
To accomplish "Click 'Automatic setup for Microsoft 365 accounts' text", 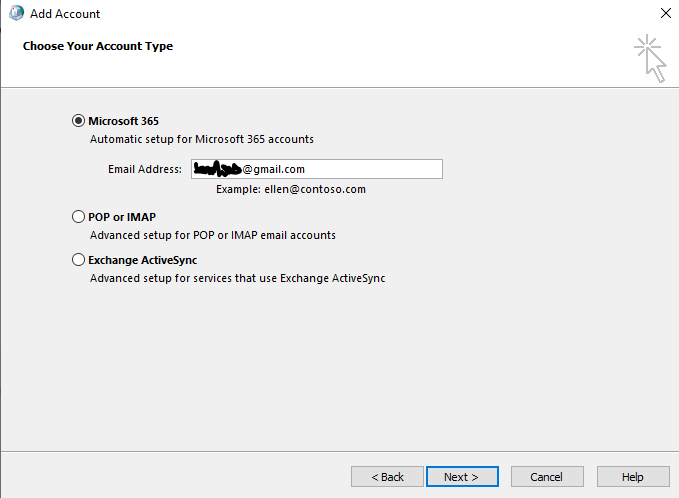I will [x=202, y=139].
